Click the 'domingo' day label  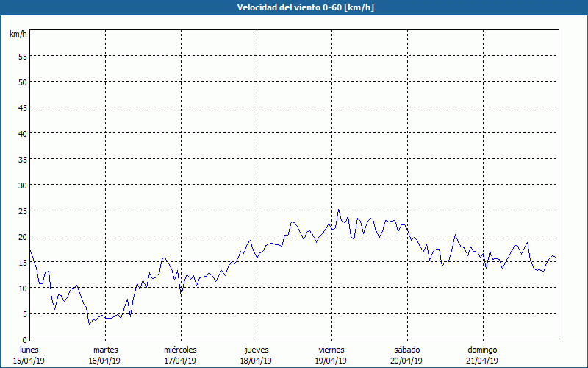tap(483, 350)
